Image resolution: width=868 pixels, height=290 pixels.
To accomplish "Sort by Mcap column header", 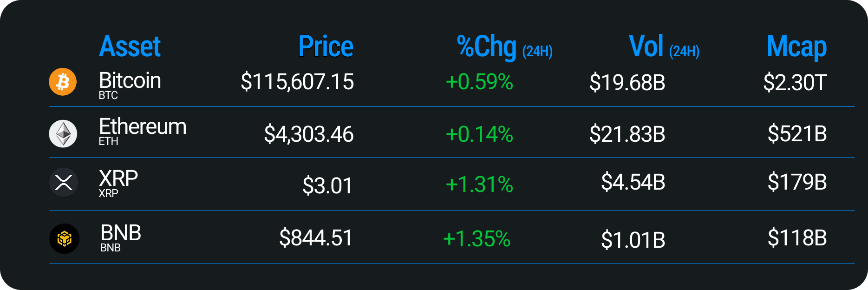I will [796, 47].
